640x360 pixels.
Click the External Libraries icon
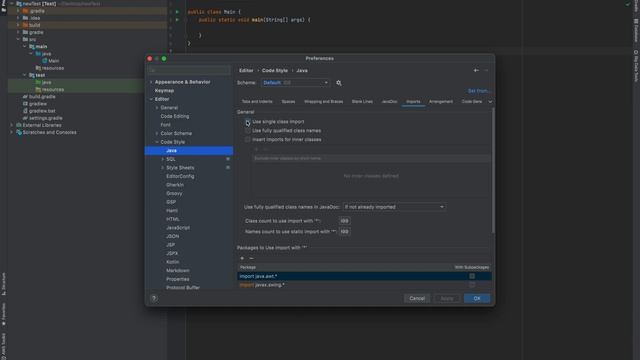click(x=19, y=125)
